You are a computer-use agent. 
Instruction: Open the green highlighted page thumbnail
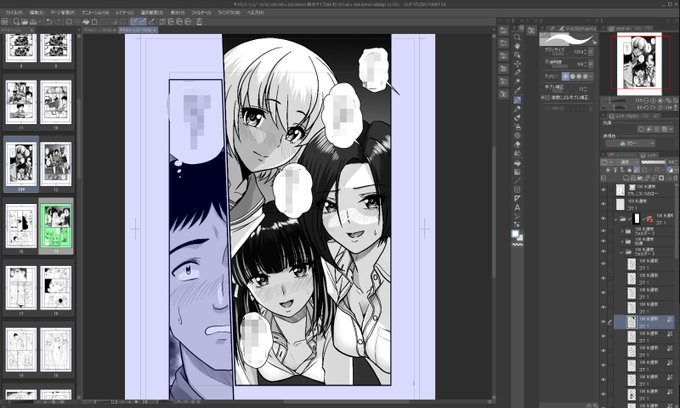point(56,226)
